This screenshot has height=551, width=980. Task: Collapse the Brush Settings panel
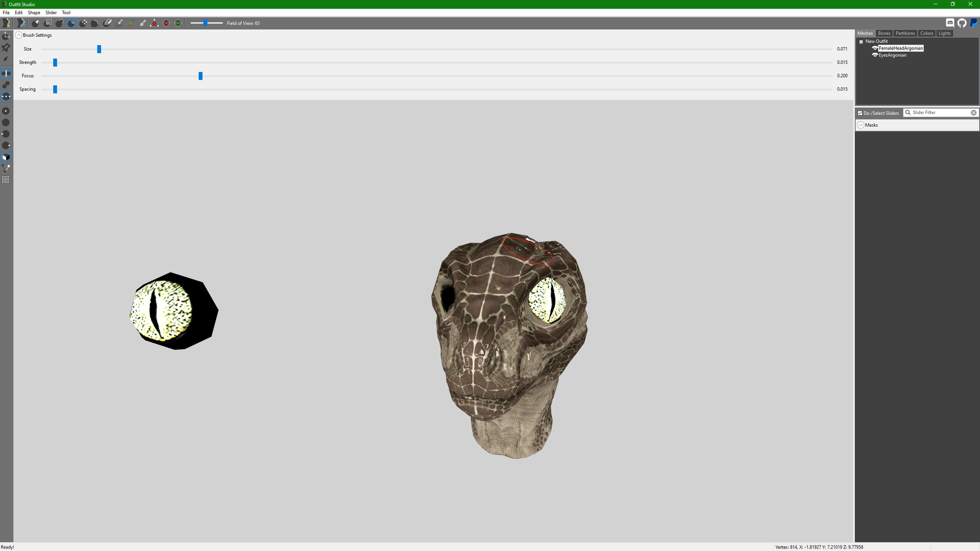(18, 35)
